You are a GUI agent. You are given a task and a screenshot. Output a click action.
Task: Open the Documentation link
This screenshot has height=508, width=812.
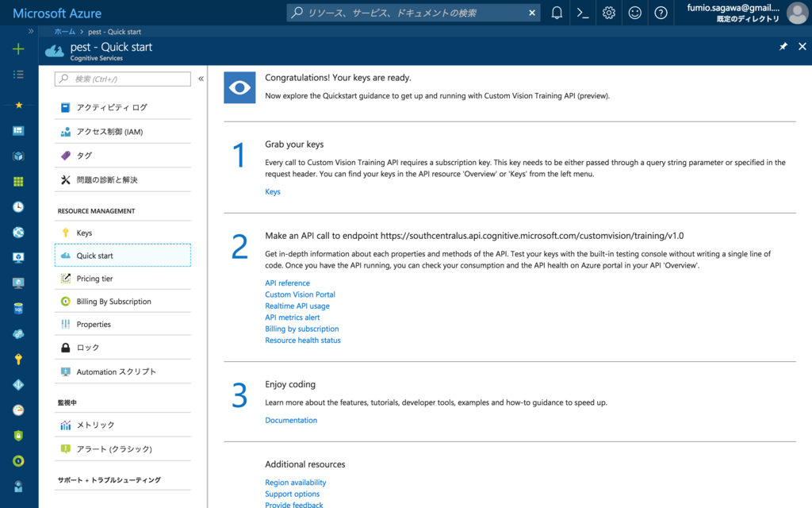tap(291, 421)
